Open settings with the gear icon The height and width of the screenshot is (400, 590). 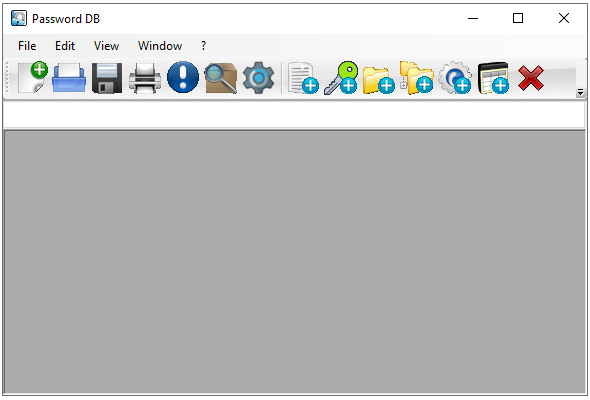click(x=259, y=78)
